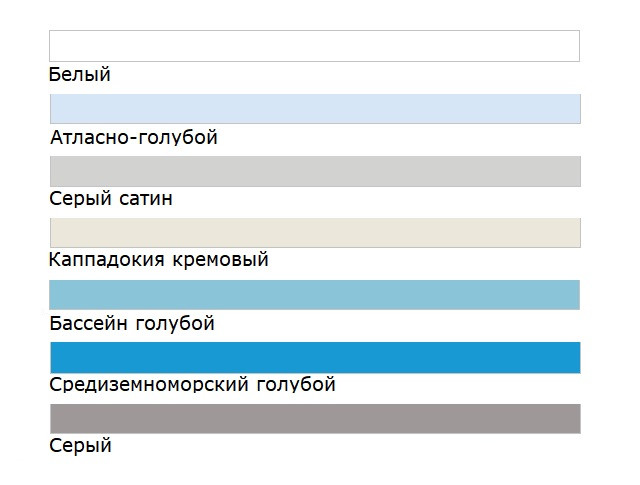Click the color bar above "Атласно-голубой"

click(x=314, y=109)
